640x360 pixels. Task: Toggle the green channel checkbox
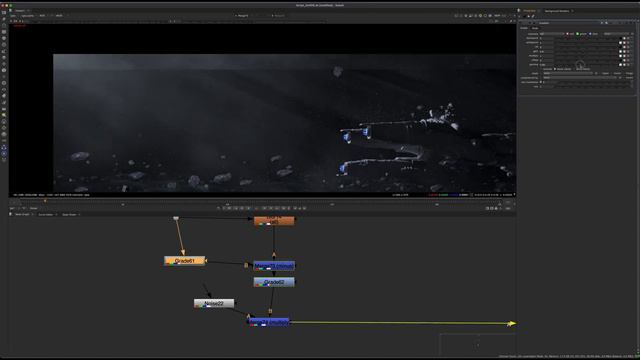click(578, 34)
